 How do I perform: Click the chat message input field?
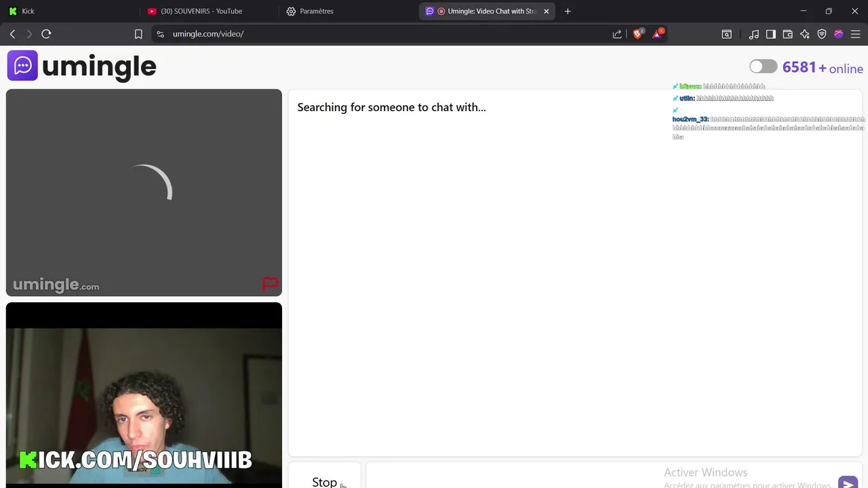click(x=600, y=476)
